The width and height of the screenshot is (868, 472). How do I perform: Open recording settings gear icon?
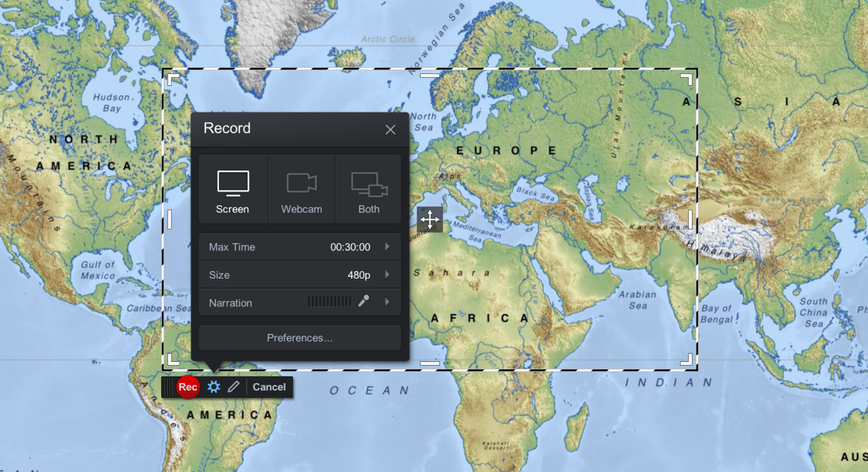(214, 387)
